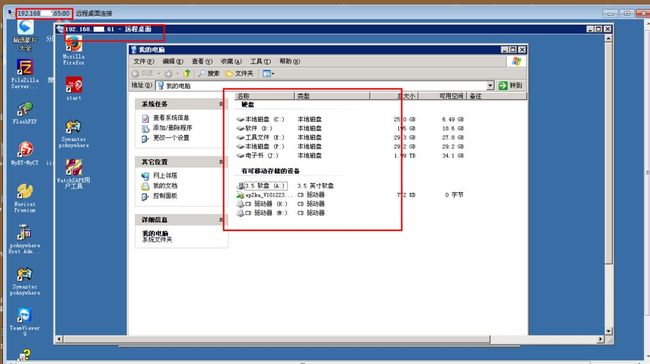
Task: Click scroll-down arrow of inner remote desktop
Action: coord(609,331)
